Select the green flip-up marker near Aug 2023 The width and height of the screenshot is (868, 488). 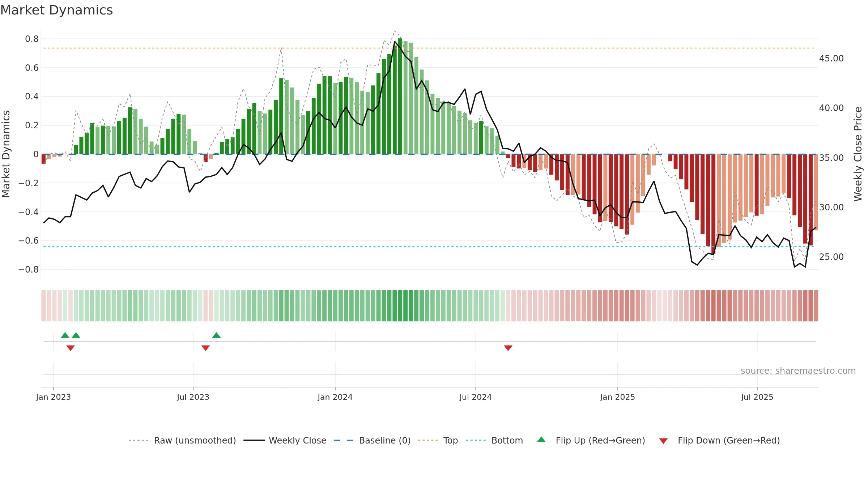(216, 335)
